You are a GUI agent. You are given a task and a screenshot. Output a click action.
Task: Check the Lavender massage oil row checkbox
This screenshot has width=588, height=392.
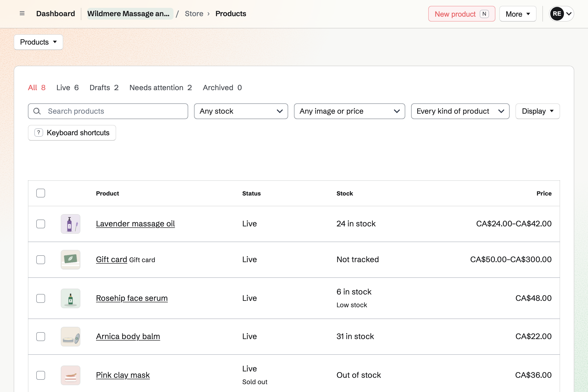point(40,224)
